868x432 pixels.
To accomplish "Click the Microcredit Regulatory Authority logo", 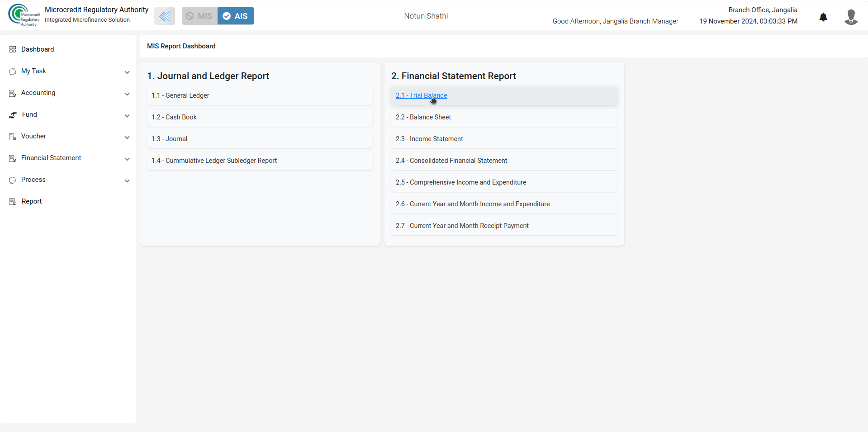I will (24, 15).
